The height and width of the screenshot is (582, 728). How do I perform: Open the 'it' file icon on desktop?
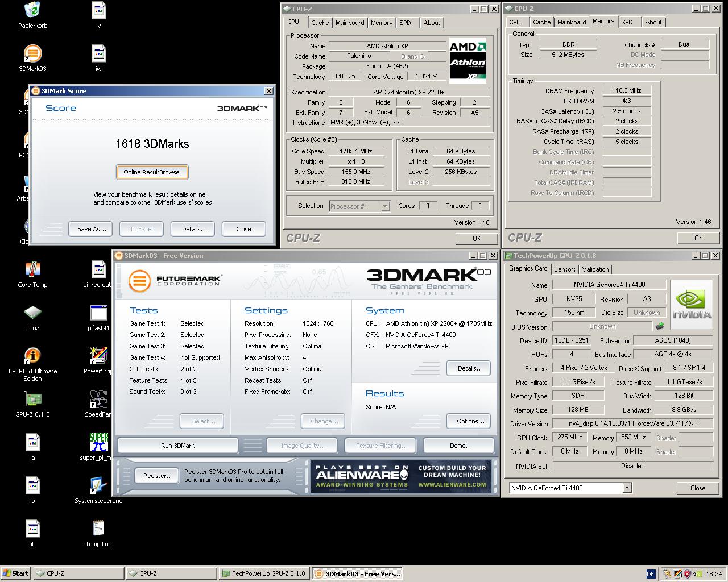pos(32,529)
